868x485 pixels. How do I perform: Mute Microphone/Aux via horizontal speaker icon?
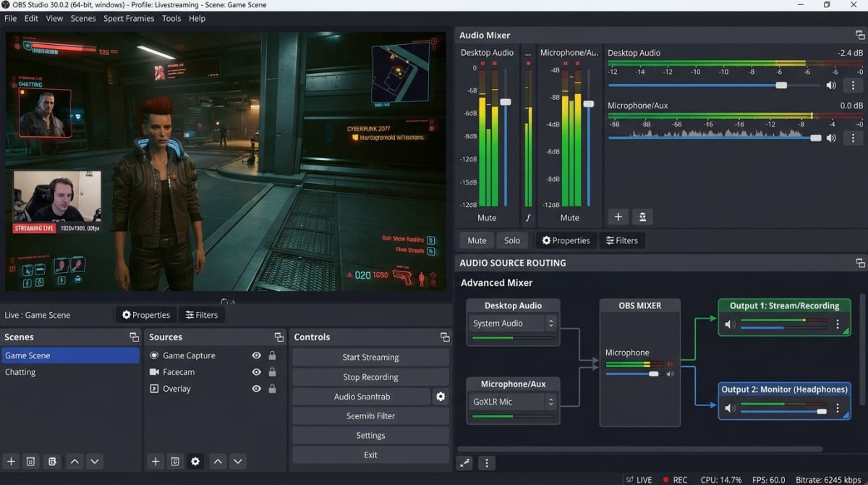click(831, 138)
